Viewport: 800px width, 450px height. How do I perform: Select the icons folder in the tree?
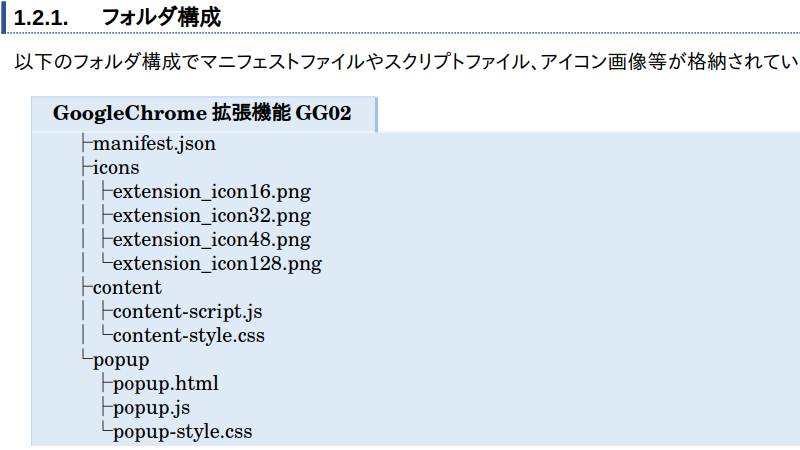pyautogui.click(x=116, y=168)
